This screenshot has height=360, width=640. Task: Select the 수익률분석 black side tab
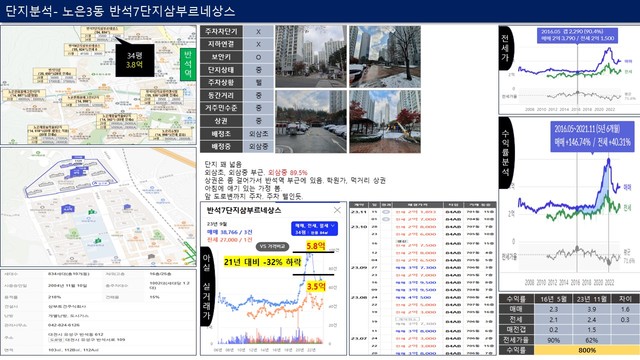point(506,153)
